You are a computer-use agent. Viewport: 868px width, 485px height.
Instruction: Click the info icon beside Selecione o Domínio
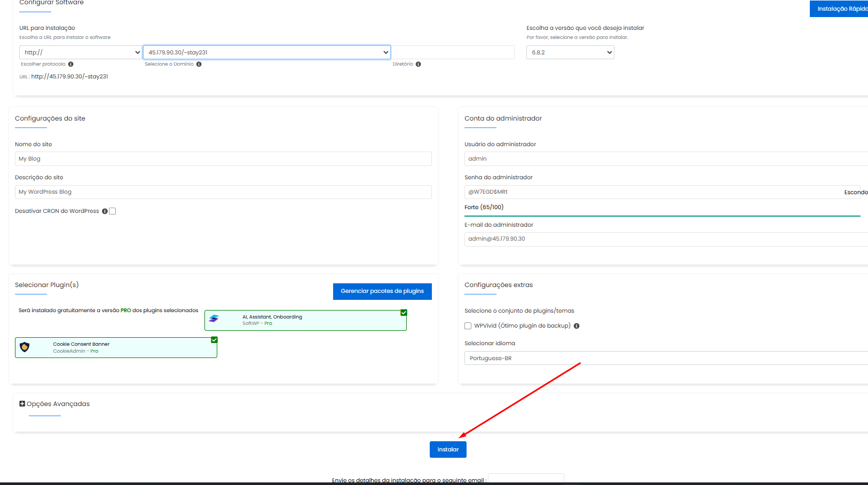(199, 64)
